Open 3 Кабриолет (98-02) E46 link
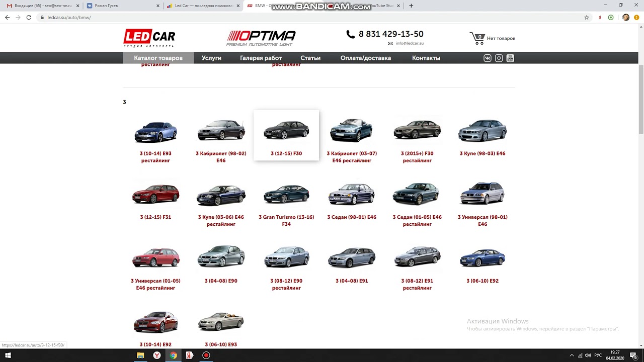Viewport: 644px width, 362px height. point(221,157)
